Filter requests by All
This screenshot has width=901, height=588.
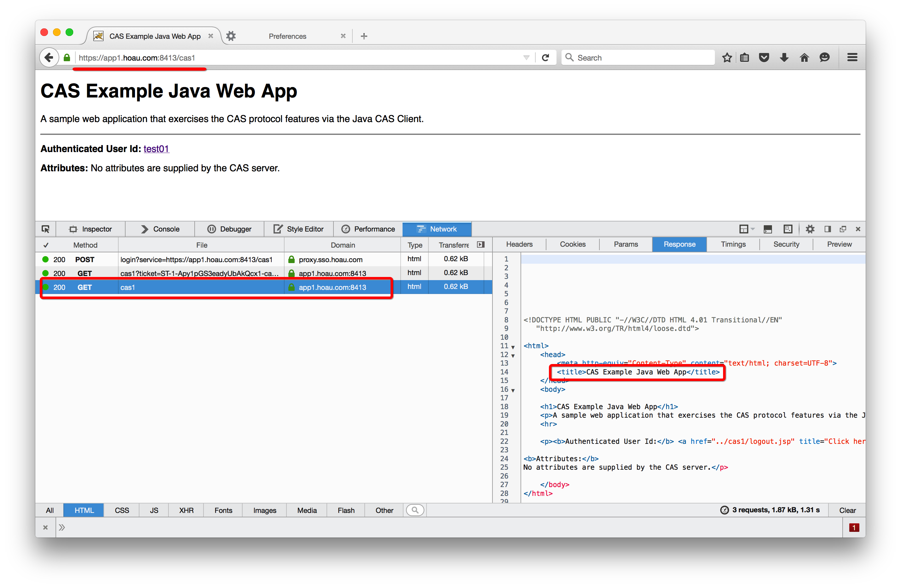coord(50,510)
